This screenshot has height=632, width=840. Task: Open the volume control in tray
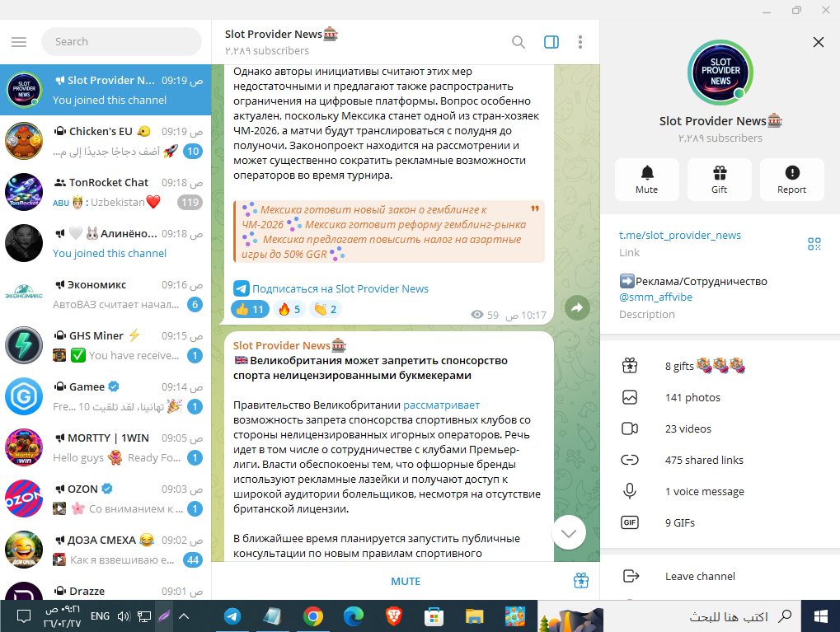(x=124, y=616)
